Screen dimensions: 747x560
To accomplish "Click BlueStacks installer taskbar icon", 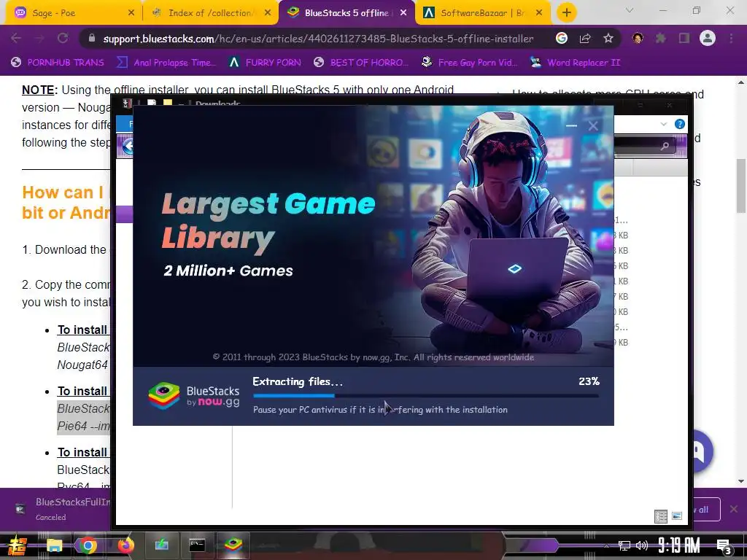I will click(x=233, y=545).
